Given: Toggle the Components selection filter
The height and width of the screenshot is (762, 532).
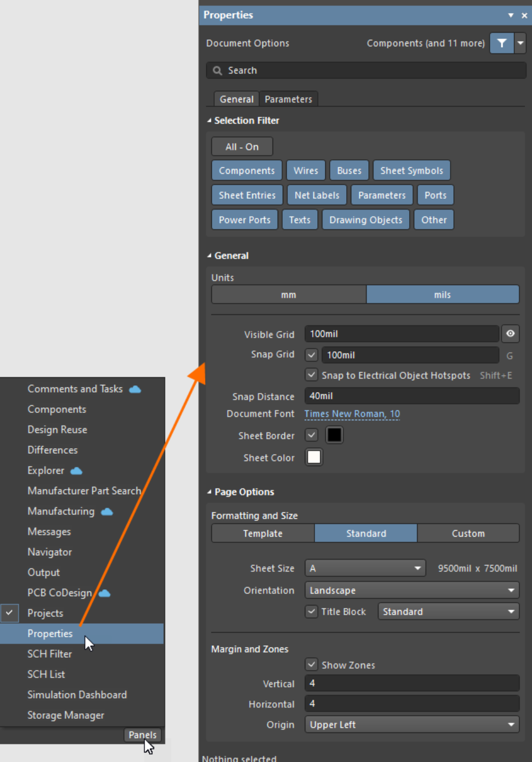Looking at the screenshot, I should (x=246, y=171).
